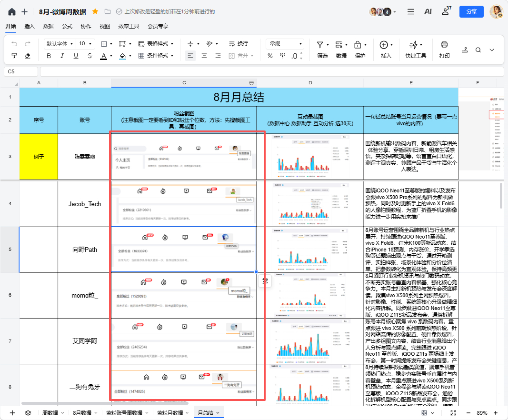
Task: Apply the font color A swatch
Action: 103,56
